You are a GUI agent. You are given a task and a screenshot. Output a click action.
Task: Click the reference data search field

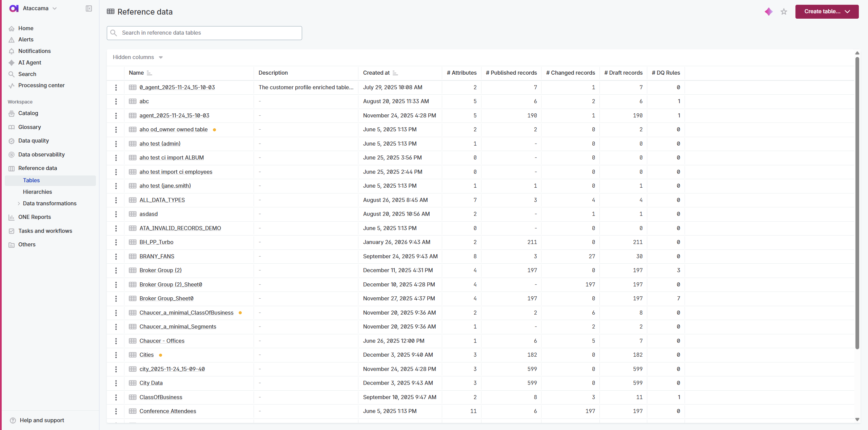[x=204, y=33]
